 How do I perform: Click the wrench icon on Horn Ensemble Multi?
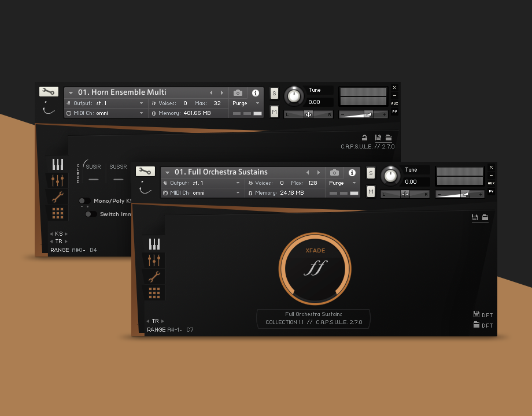(x=49, y=92)
